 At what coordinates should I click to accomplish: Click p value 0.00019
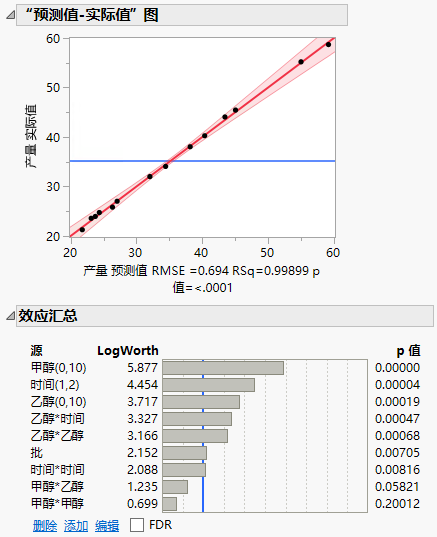(397, 402)
